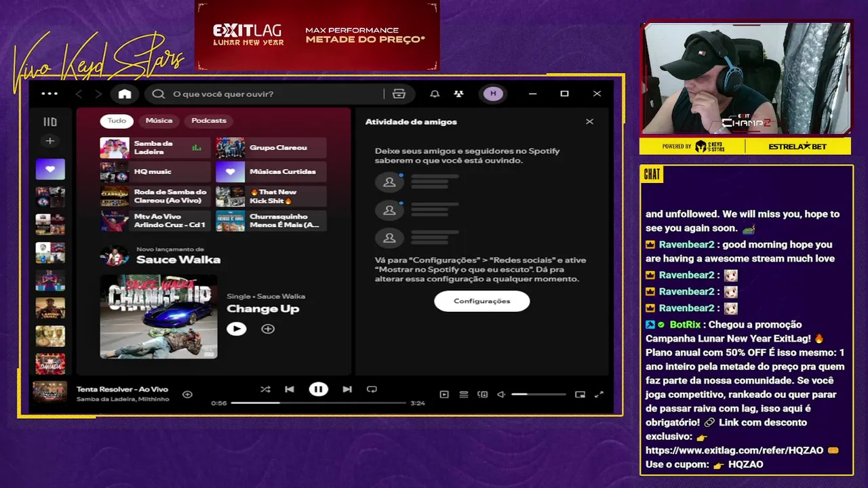Open the DANADA playlist thumbnail in sidebar

[50, 363]
